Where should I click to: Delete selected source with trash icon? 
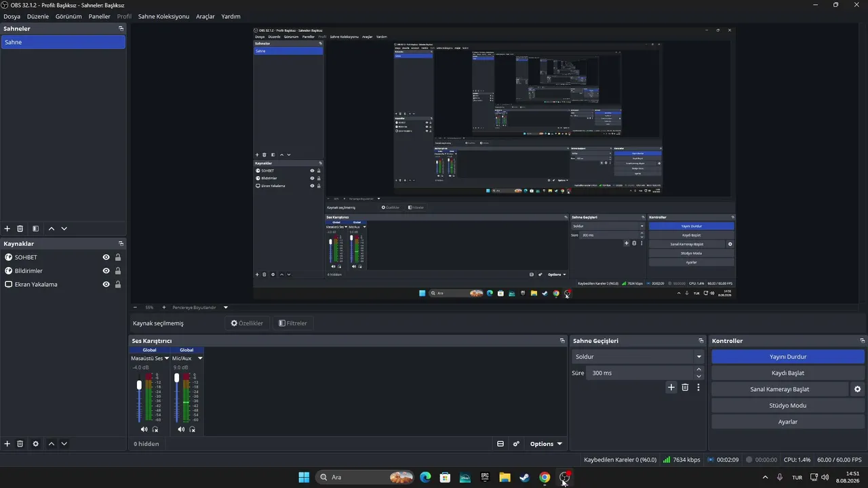[20, 444]
